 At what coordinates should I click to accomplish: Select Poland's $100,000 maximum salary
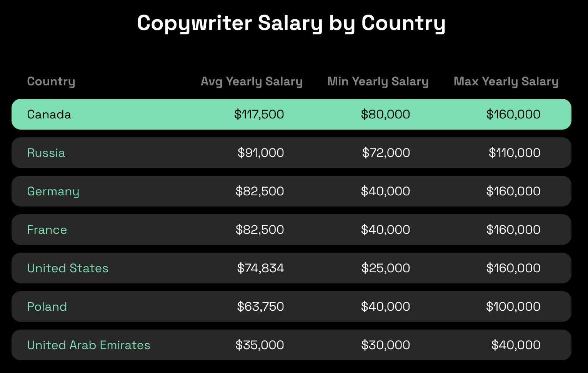click(x=513, y=307)
